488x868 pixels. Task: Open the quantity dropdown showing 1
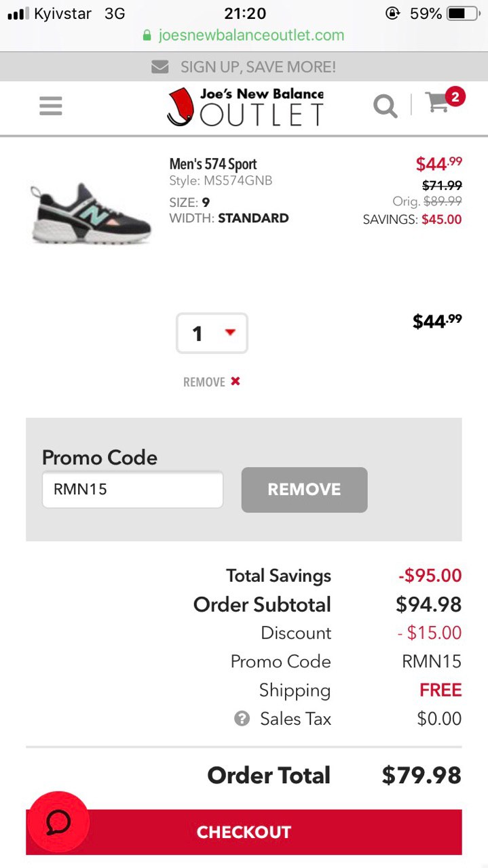pos(212,333)
